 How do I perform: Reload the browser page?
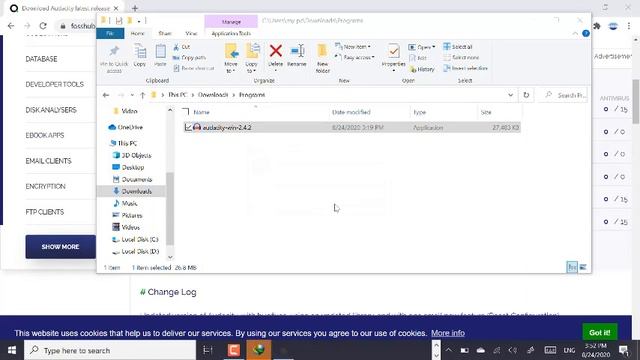(x=43, y=26)
